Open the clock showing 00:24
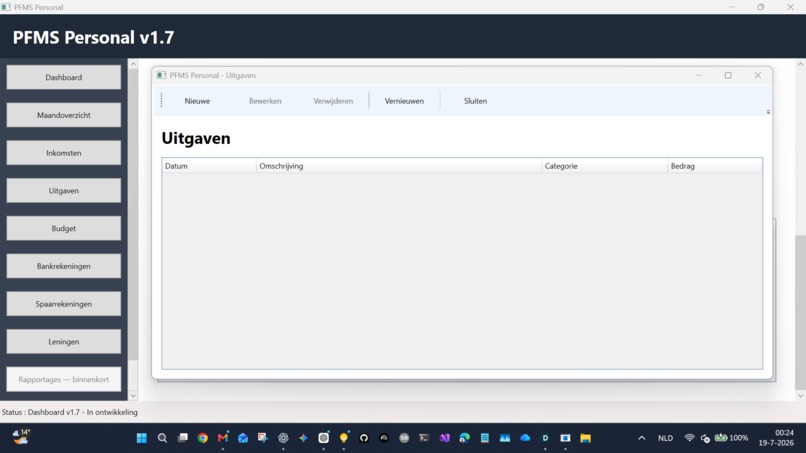 784,433
